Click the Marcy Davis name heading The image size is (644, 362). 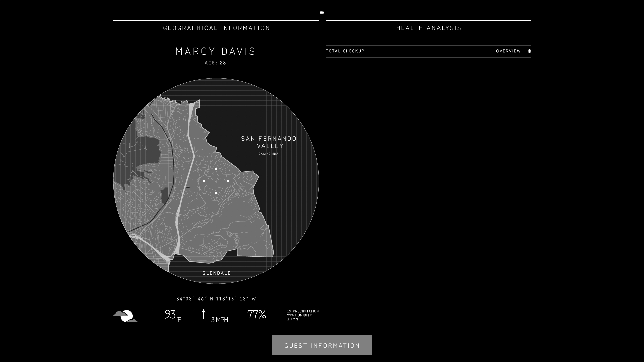click(x=216, y=51)
